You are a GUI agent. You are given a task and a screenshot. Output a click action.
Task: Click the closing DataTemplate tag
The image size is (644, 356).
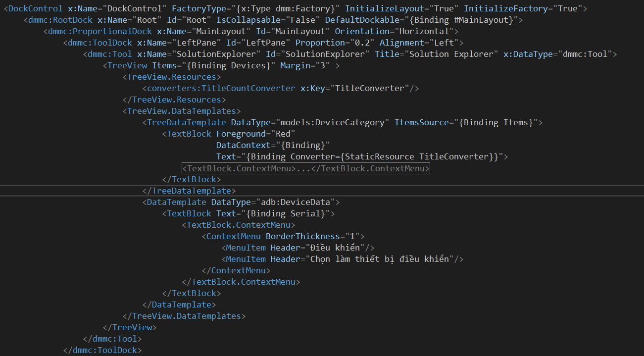[179, 305]
